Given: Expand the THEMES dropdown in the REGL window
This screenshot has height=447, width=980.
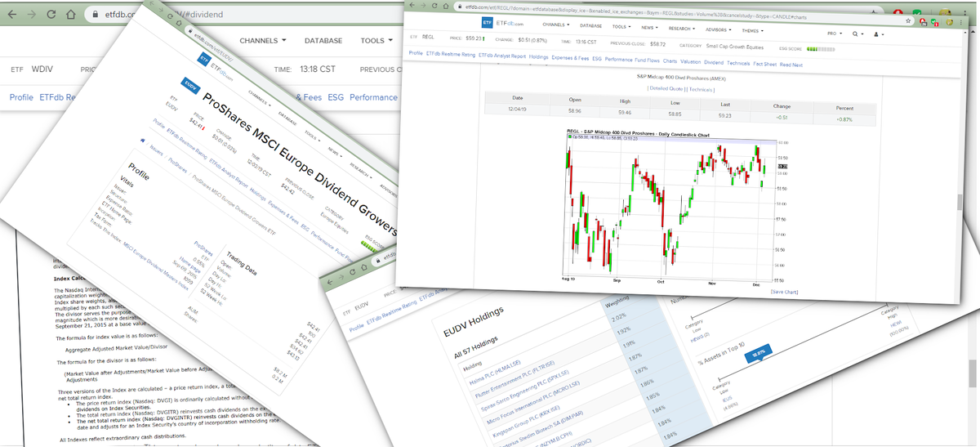Looking at the screenshot, I should (752, 30).
